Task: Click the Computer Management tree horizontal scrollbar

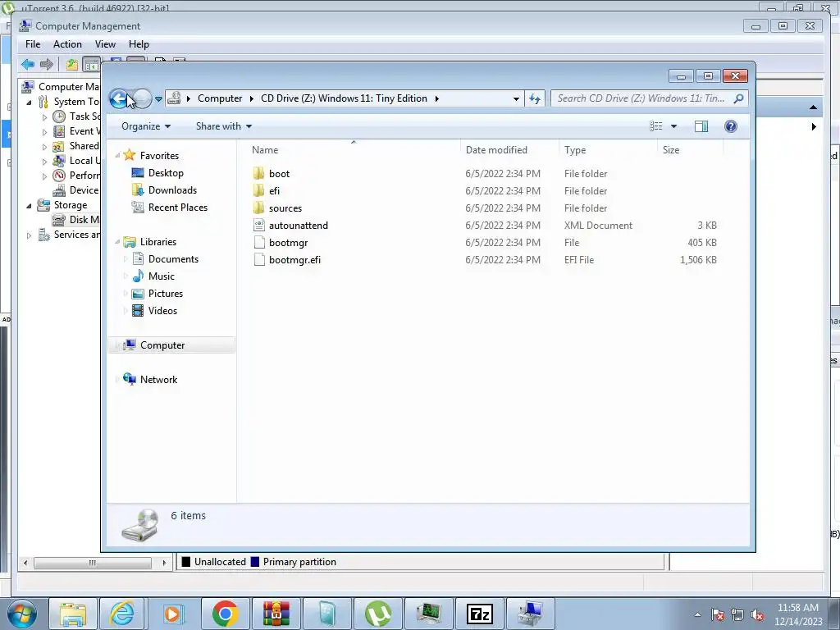Action: tap(93, 563)
